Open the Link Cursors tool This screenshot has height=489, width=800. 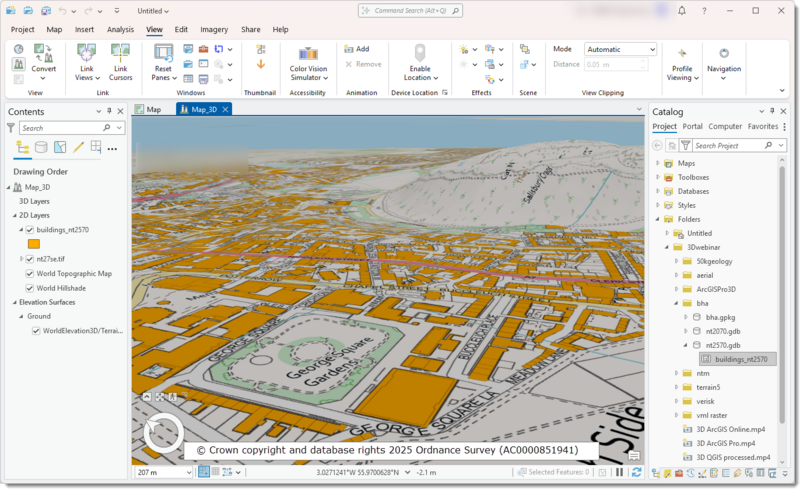[120, 62]
